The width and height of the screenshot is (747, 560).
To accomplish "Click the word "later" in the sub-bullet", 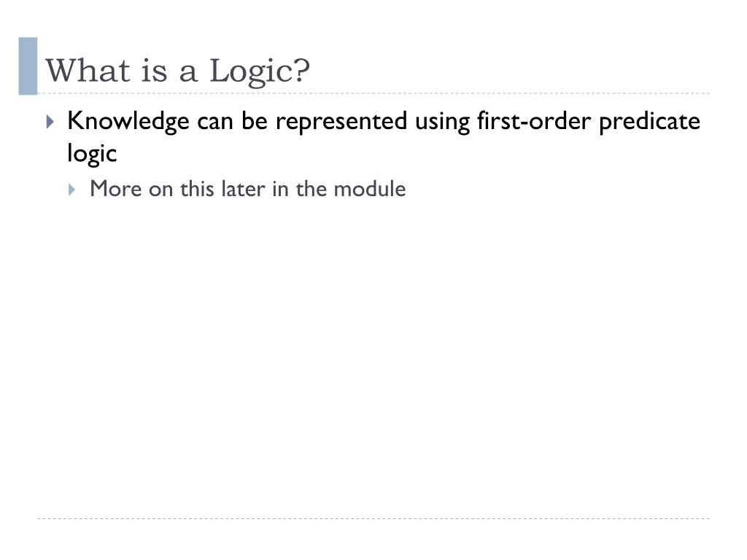I will point(243,189).
